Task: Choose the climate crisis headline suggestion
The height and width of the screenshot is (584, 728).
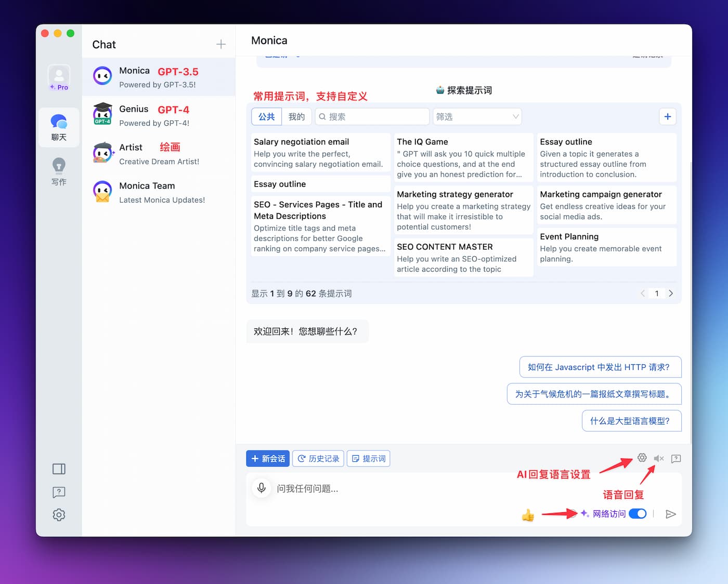Action: [594, 394]
